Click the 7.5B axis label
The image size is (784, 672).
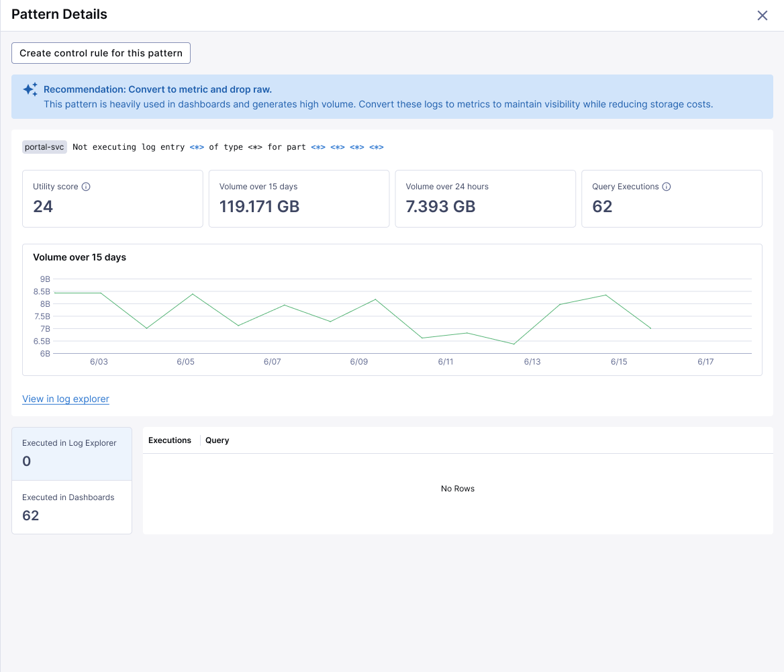(x=42, y=316)
